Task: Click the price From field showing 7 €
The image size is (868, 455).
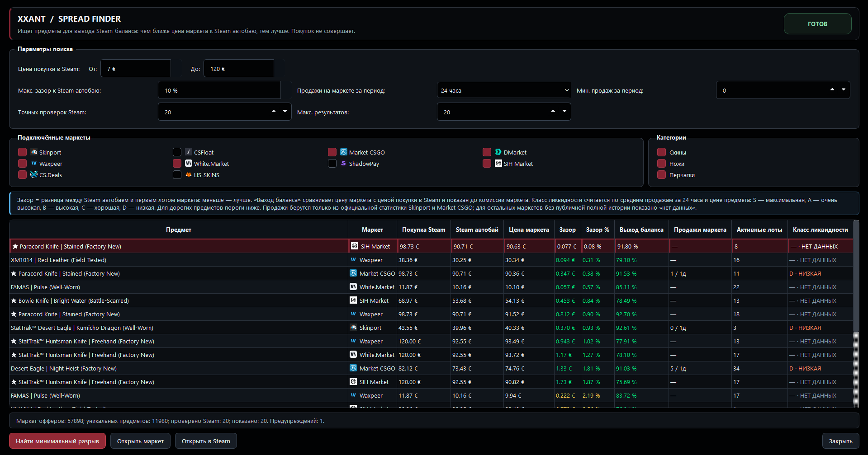Action: pos(136,69)
